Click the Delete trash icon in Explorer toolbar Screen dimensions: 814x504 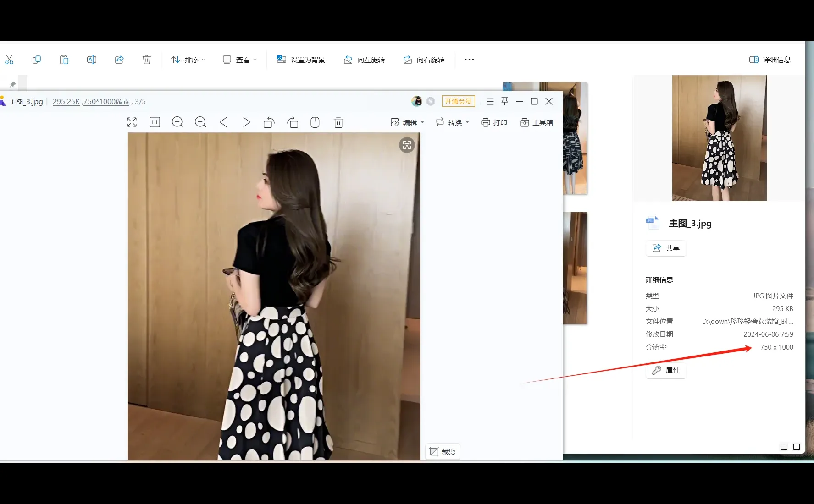click(x=147, y=60)
